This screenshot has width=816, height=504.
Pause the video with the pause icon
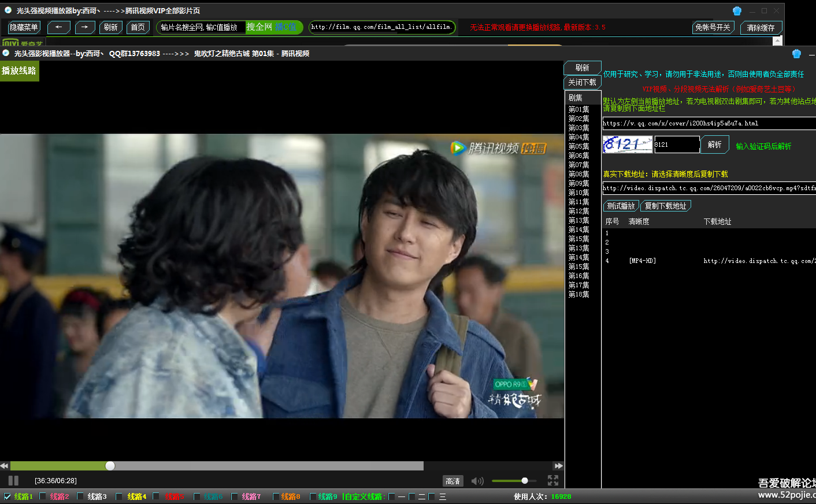point(13,480)
